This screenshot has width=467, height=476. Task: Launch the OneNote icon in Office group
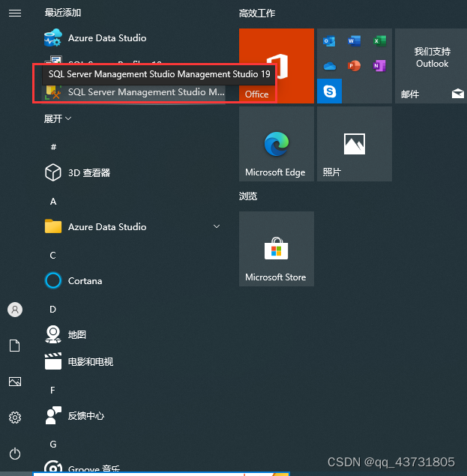pyautogui.click(x=379, y=65)
